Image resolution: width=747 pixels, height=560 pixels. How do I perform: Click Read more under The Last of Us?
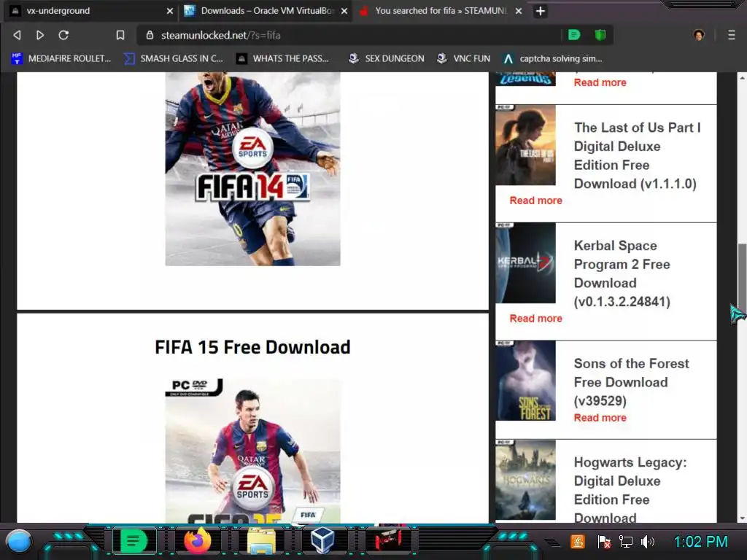click(536, 201)
